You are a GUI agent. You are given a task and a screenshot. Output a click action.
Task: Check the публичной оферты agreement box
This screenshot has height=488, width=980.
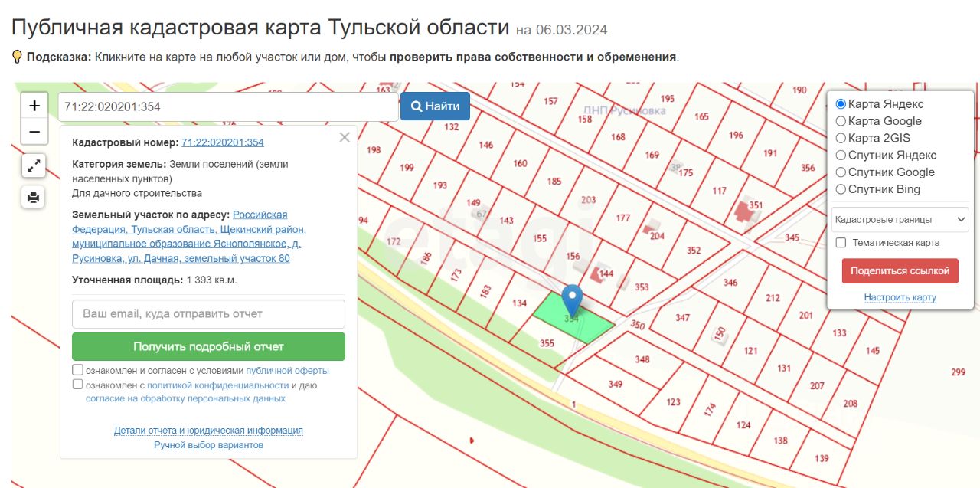point(77,370)
